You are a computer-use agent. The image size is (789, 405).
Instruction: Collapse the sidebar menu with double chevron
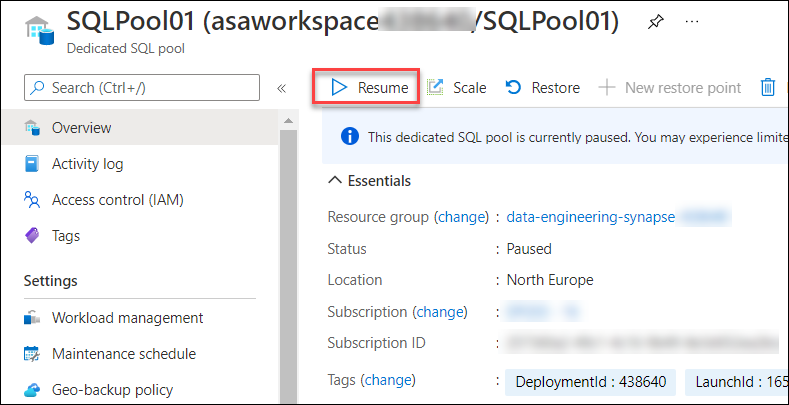281,89
